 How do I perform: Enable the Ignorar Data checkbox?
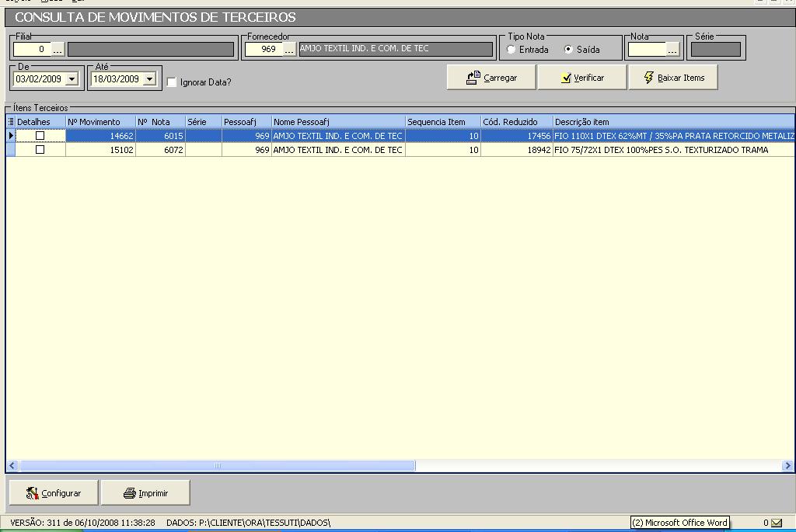(x=172, y=82)
